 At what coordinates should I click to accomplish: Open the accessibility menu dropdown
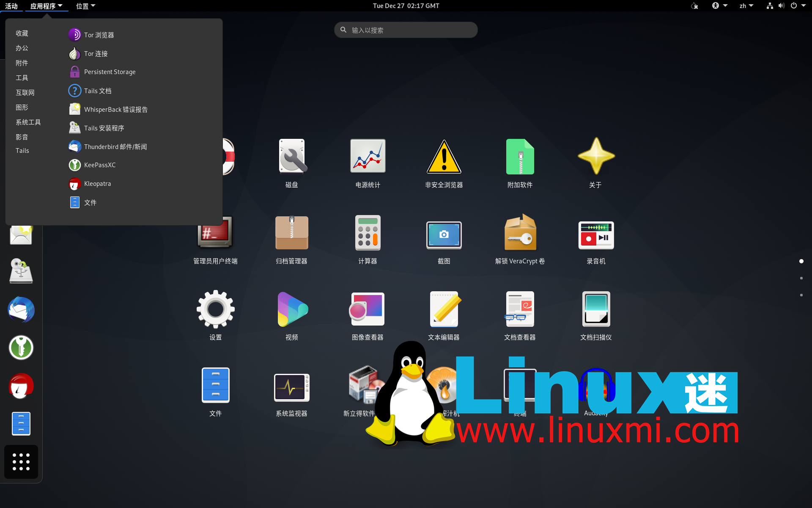pyautogui.click(x=719, y=6)
